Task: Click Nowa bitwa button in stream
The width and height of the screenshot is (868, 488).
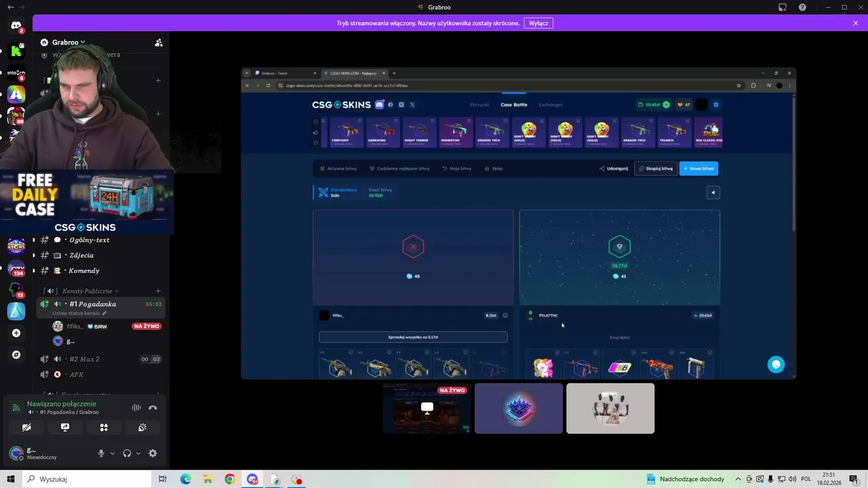Action: [x=699, y=168]
